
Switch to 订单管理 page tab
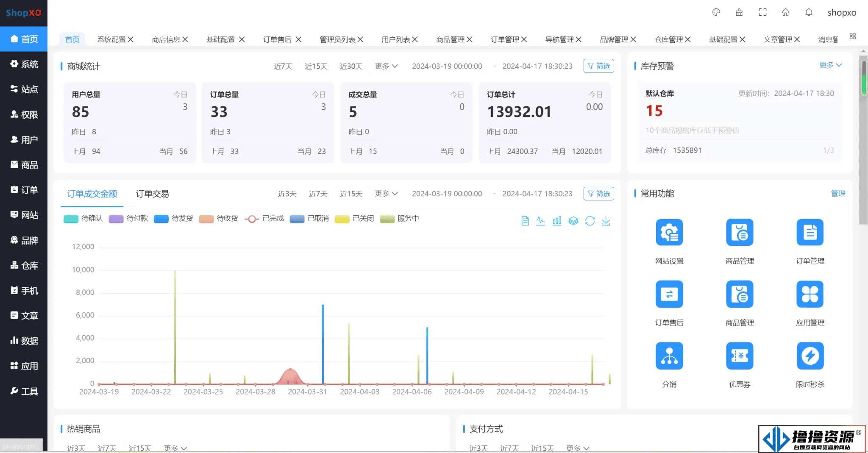505,39
